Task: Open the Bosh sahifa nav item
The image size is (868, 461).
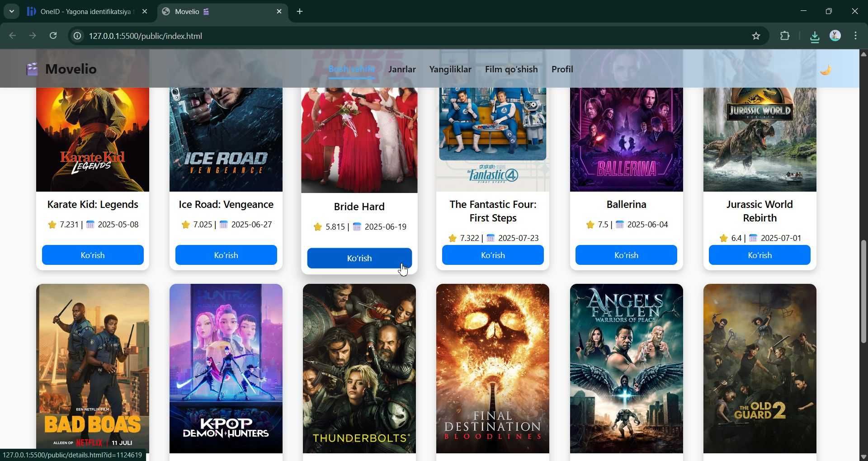Action: pos(351,69)
